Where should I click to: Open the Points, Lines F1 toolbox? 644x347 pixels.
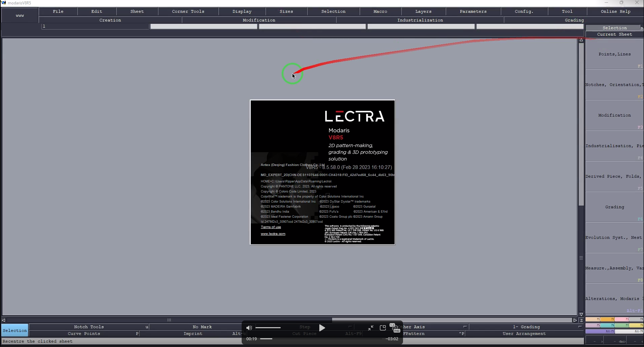(x=614, y=54)
